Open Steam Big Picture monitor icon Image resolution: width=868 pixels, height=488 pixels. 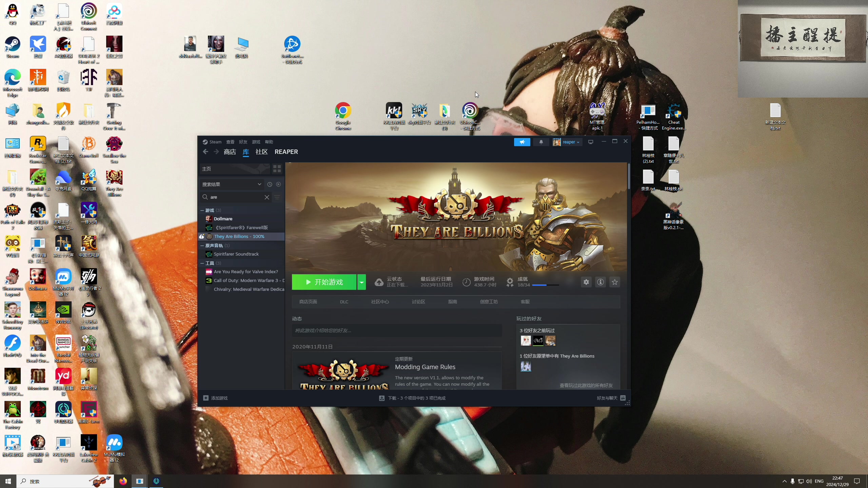point(591,142)
